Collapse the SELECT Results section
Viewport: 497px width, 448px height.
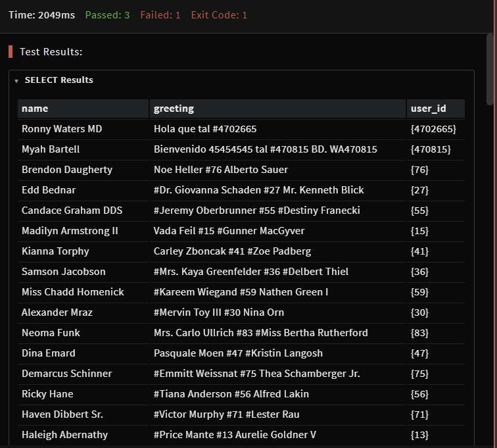(16, 81)
